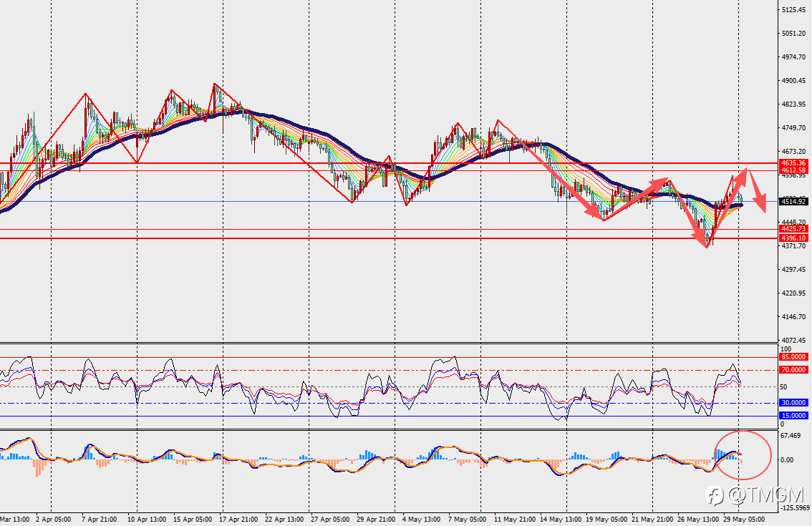Select the 7 Apr 21:00 time label
The height and width of the screenshot is (526, 812).
click(99, 520)
